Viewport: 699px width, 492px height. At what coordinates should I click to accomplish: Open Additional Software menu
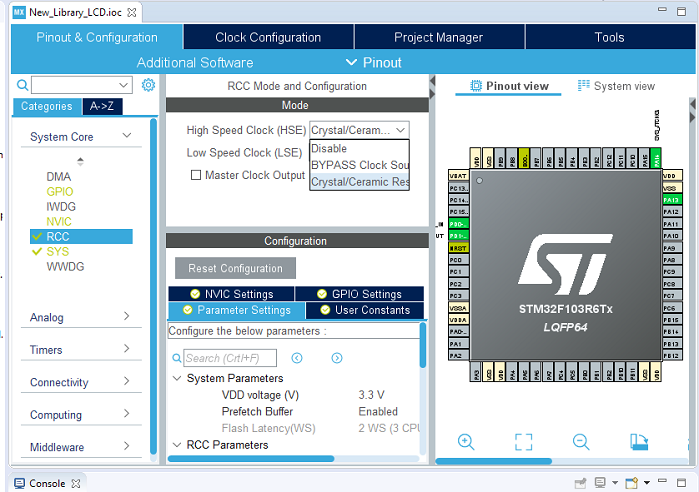pos(195,62)
